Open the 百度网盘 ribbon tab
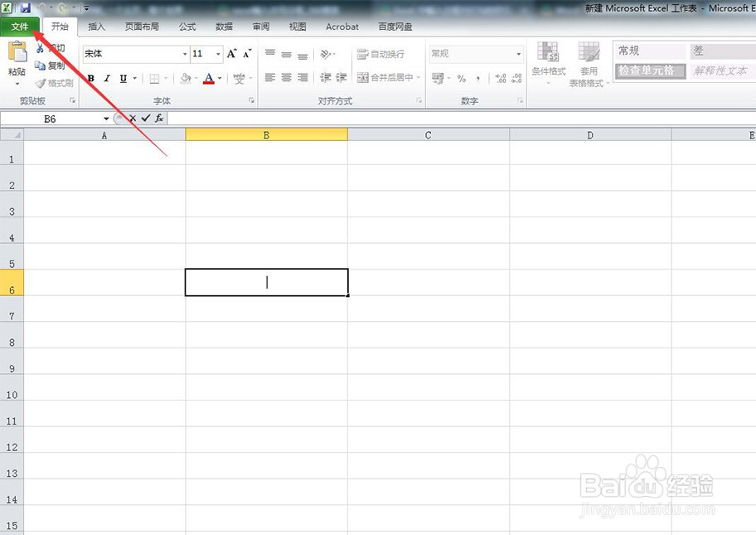 (395, 27)
